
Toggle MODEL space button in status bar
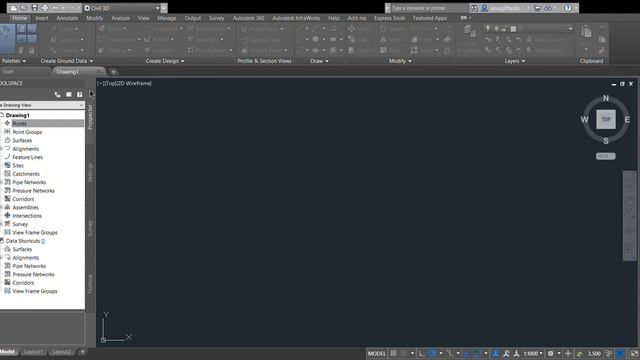376,353
